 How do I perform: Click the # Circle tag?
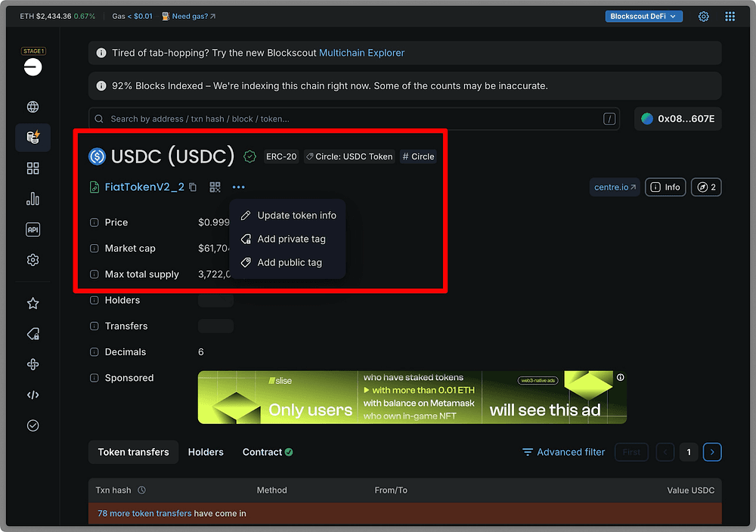tap(419, 156)
